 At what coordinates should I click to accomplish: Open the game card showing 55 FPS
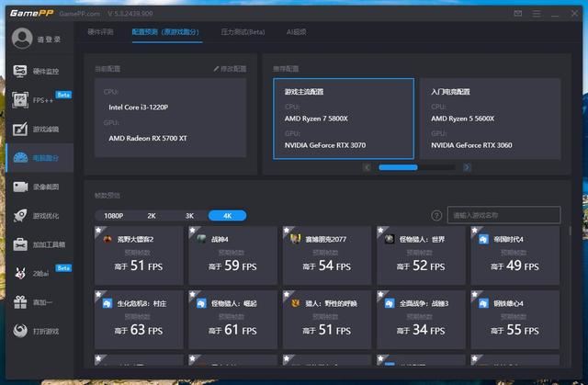(515, 320)
